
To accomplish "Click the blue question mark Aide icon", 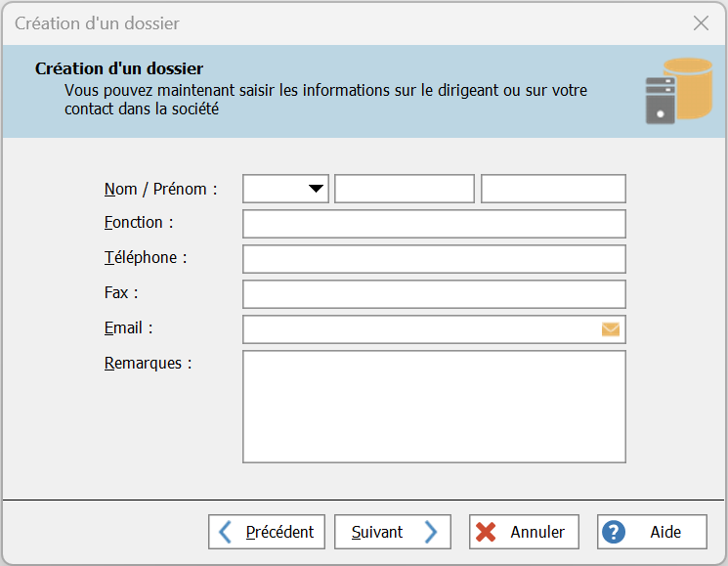I will coord(614,532).
